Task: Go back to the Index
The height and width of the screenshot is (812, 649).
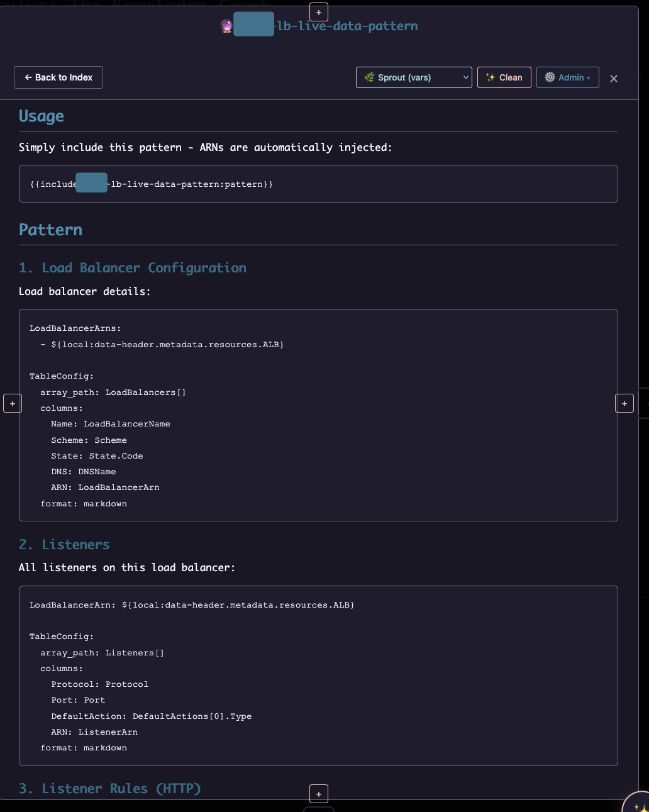Action: coord(58,77)
